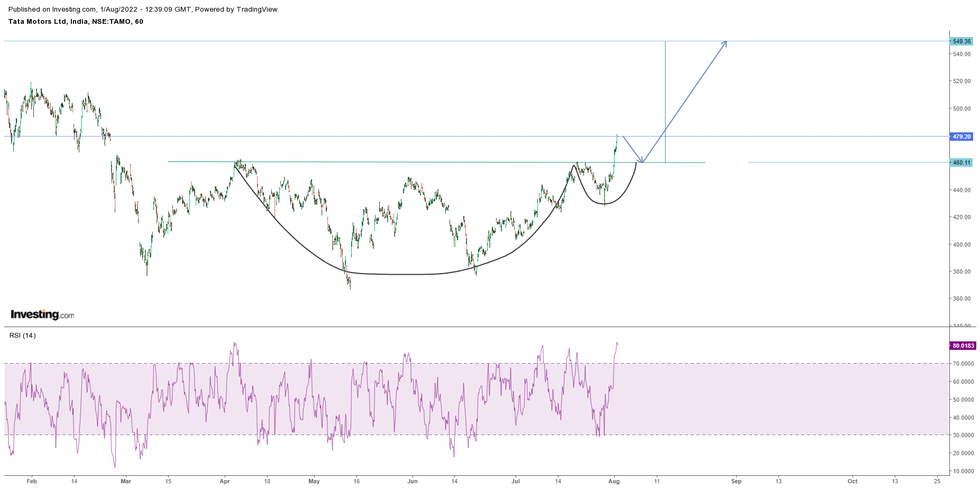The image size is (980, 488).
Task: Click the Feb label on the time axis
Action: (32, 481)
